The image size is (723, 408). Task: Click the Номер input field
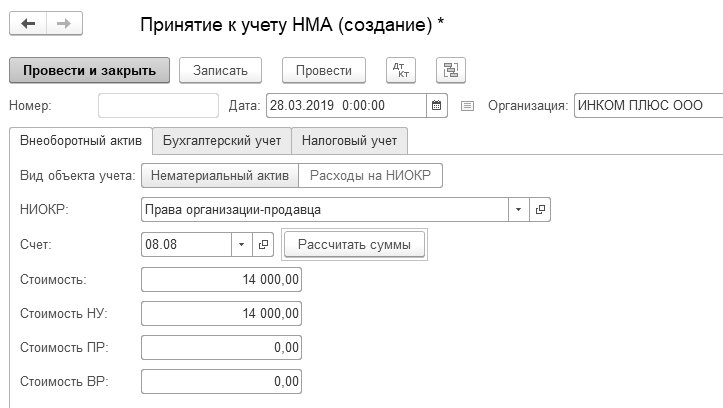[x=158, y=104]
